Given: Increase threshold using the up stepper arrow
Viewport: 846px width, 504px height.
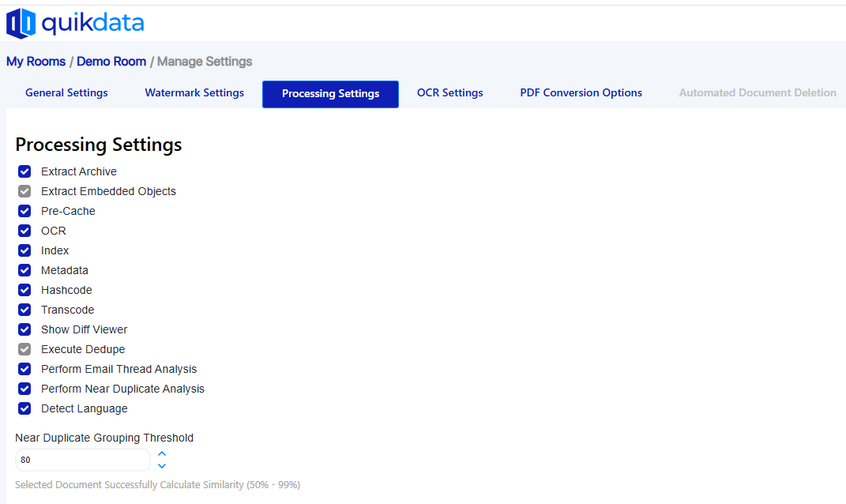Looking at the screenshot, I should [161, 454].
